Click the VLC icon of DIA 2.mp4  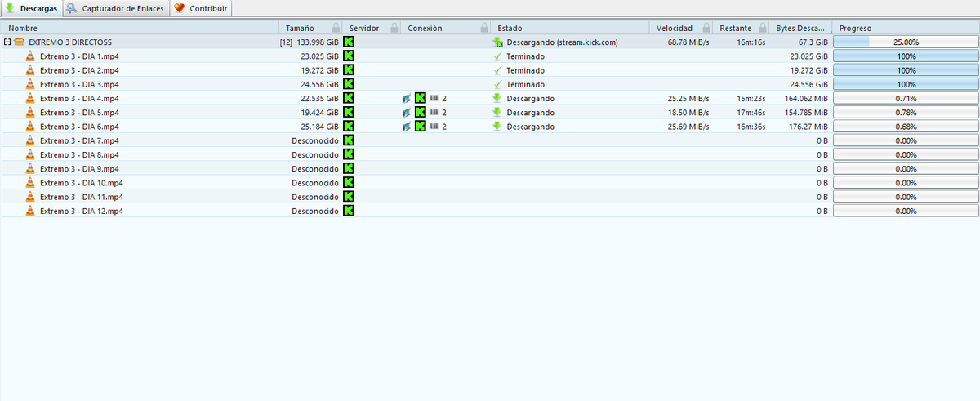coord(31,70)
